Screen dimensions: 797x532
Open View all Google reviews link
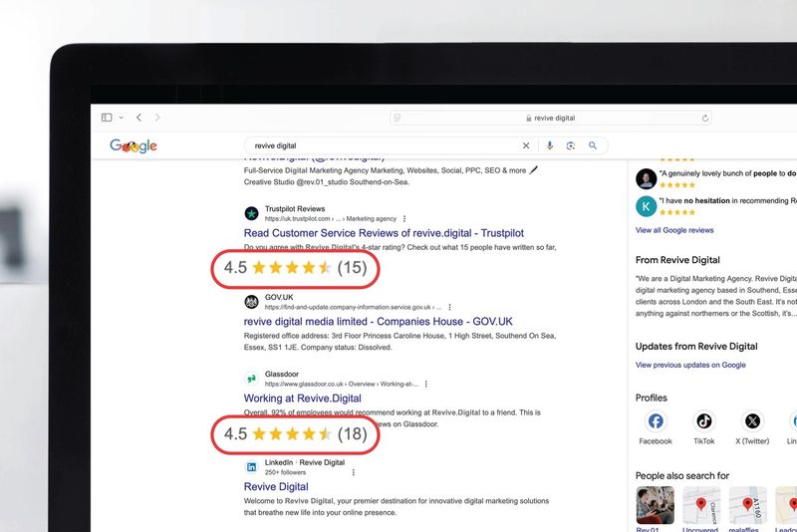pos(674,230)
